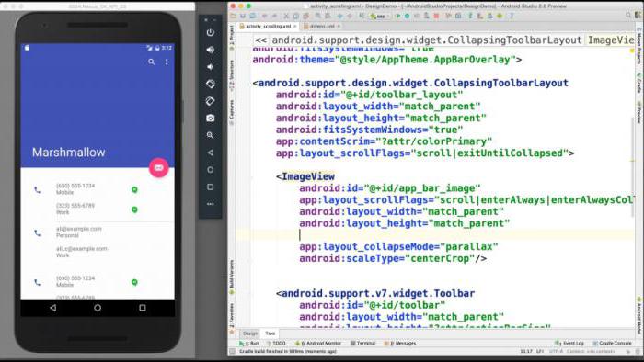This screenshot has width=644, height=362.
Task: Take an emulator screenshot with camera icon
Action: point(211,119)
